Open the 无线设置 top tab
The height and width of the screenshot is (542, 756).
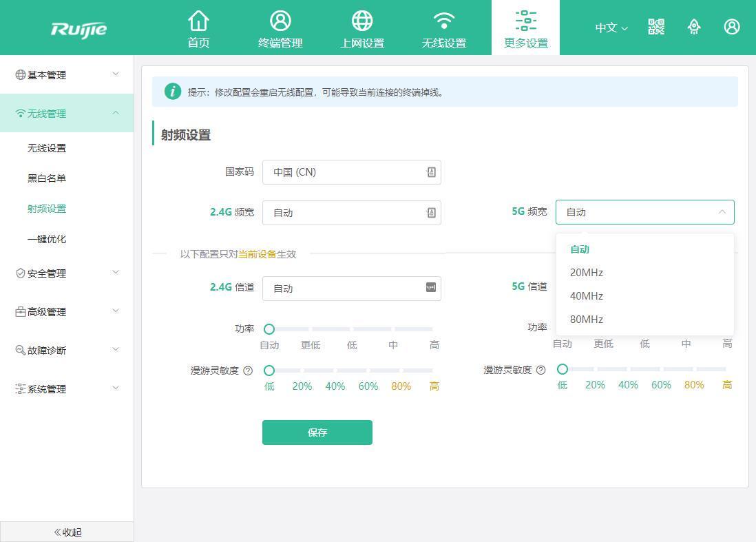(444, 29)
